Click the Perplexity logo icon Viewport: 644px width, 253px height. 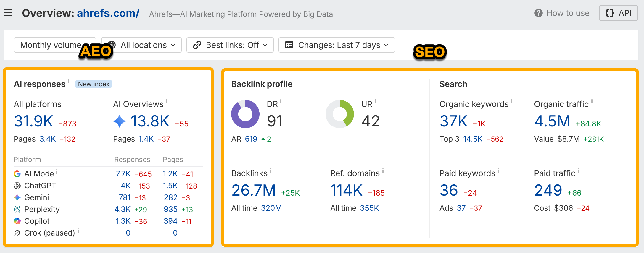(x=17, y=209)
